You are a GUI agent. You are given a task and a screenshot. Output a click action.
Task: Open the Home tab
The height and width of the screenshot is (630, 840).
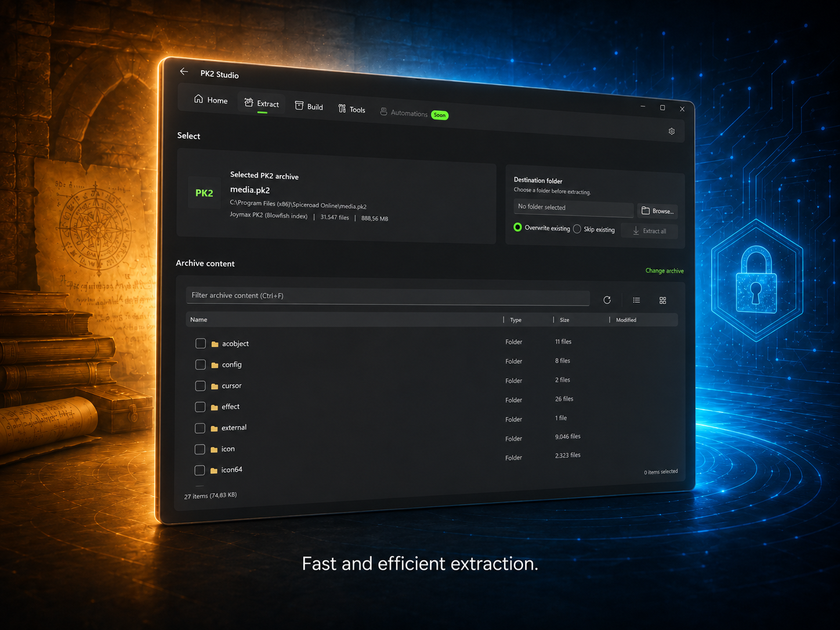tap(211, 100)
